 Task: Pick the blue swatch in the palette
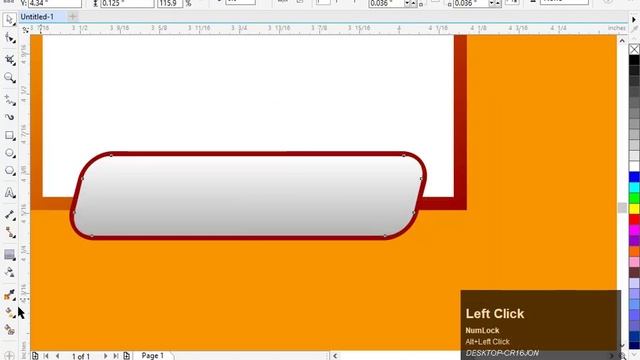634,177
